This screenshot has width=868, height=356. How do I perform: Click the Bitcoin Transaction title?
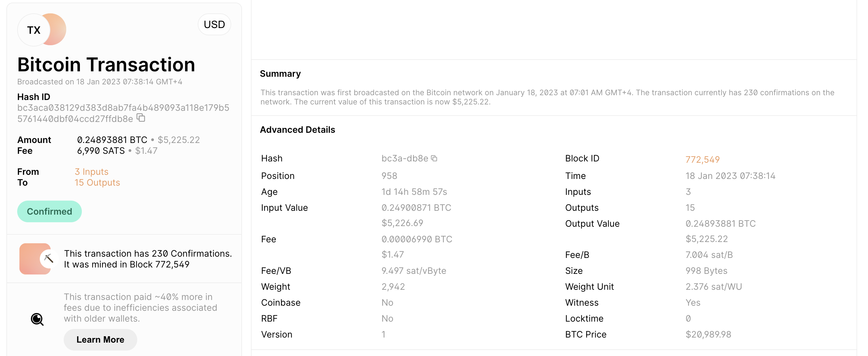(x=106, y=64)
